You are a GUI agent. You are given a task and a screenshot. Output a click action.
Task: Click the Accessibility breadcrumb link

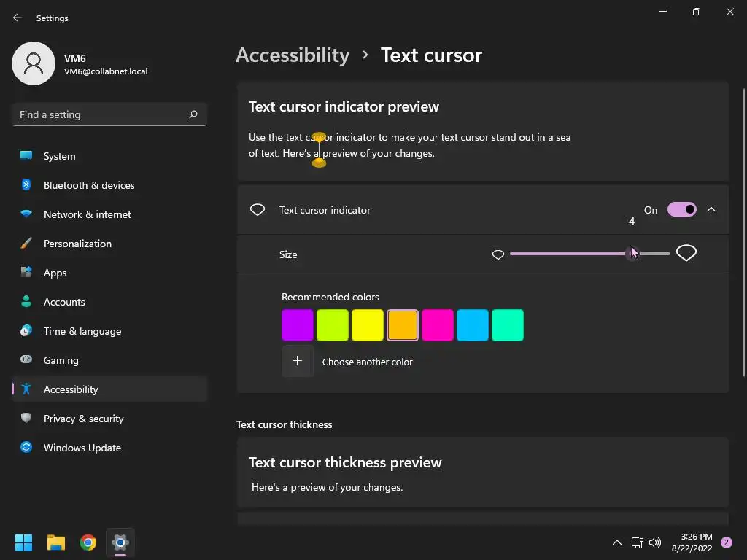coord(293,55)
